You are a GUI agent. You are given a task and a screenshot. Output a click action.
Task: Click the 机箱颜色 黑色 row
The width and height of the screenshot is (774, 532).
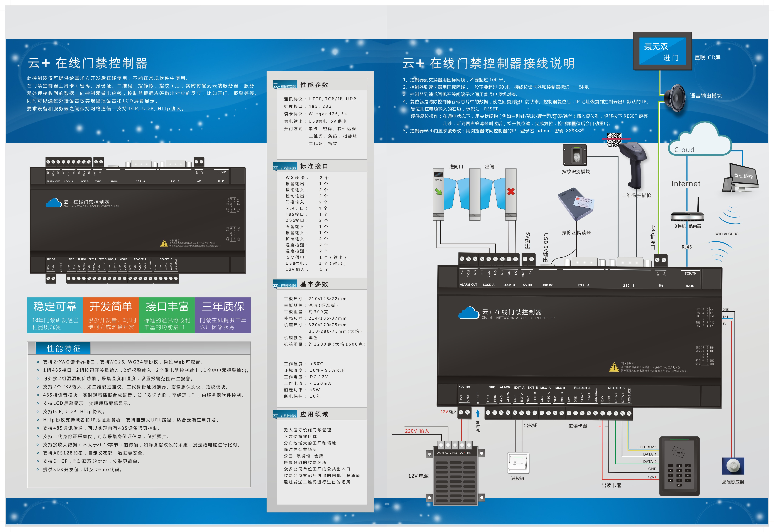pyautogui.click(x=301, y=338)
